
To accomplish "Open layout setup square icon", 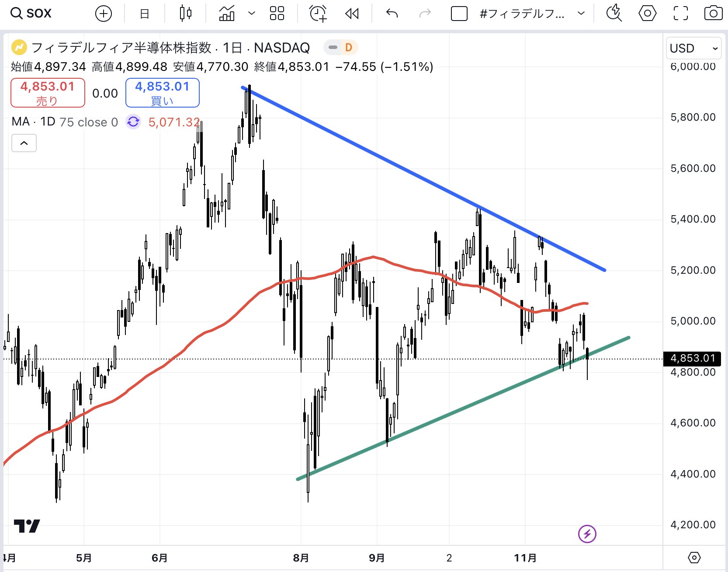I will click(x=459, y=14).
